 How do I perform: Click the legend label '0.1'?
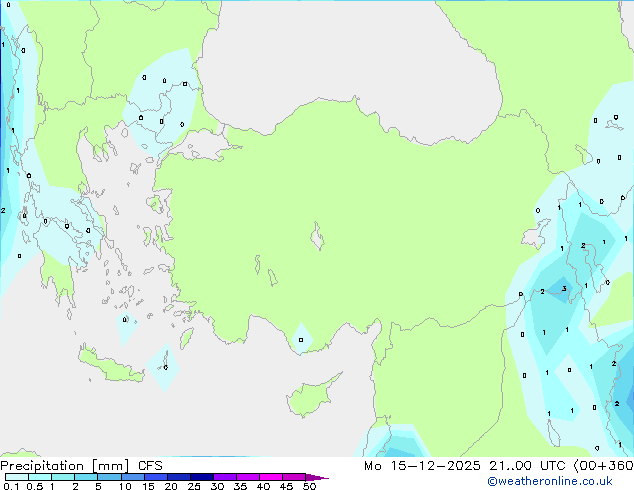(11, 486)
